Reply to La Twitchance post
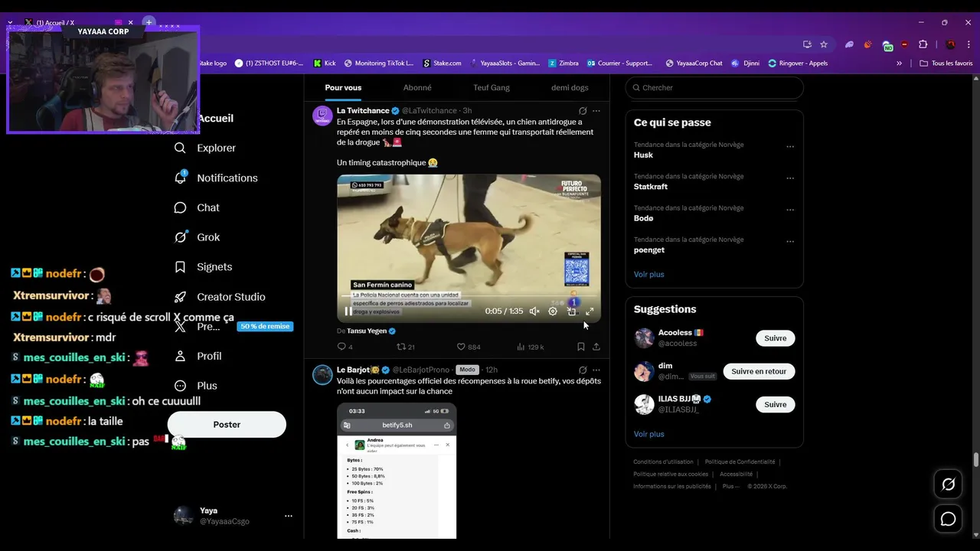Viewport: 980px width, 551px height. (x=345, y=347)
